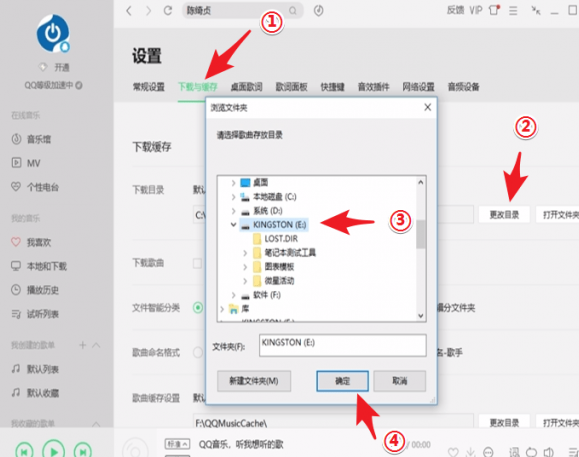Screen dimensions: 579x457
Task: Click scroll-up arrow of folder tree
Action: pyautogui.click(x=421, y=182)
